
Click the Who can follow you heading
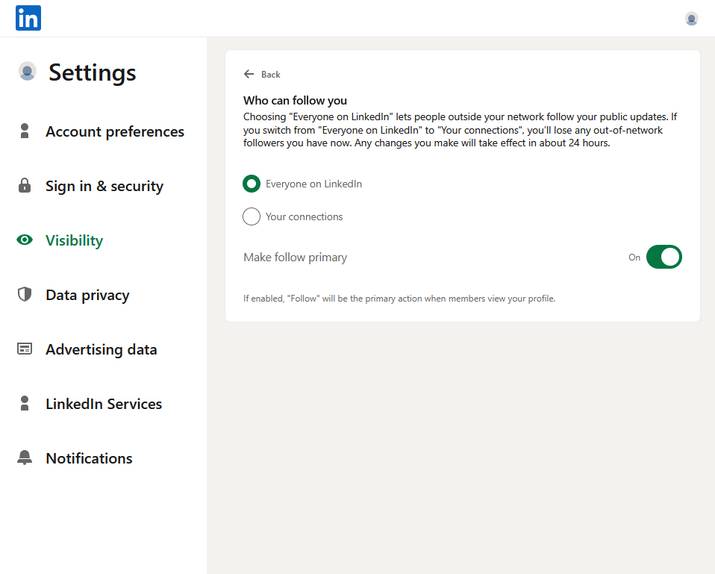pyautogui.click(x=295, y=100)
